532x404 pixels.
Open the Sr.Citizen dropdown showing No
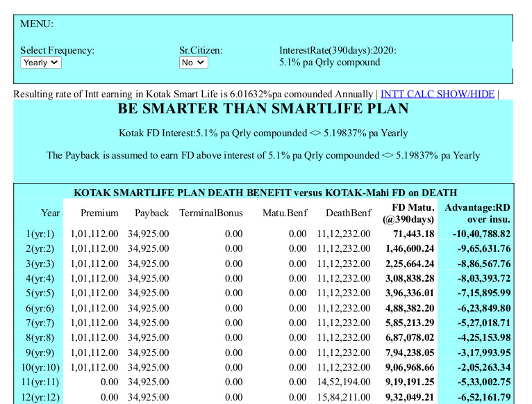193,63
